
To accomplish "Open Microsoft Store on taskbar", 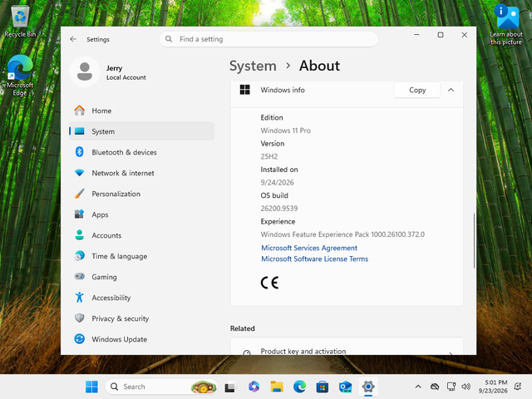I will (322, 387).
